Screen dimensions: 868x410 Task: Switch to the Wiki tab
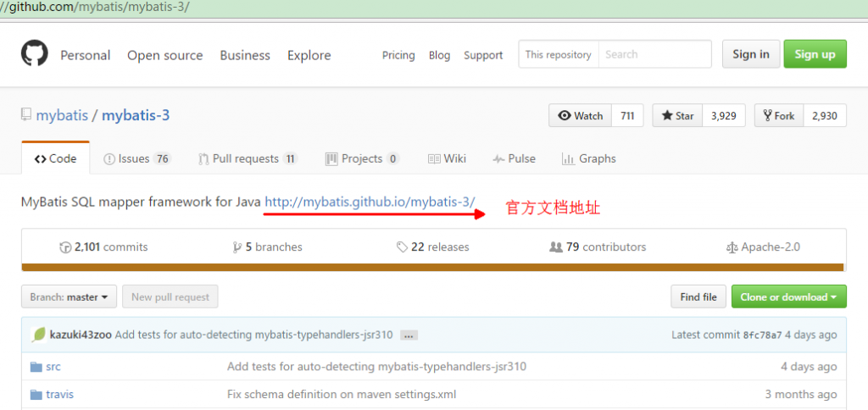pos(447,158)
